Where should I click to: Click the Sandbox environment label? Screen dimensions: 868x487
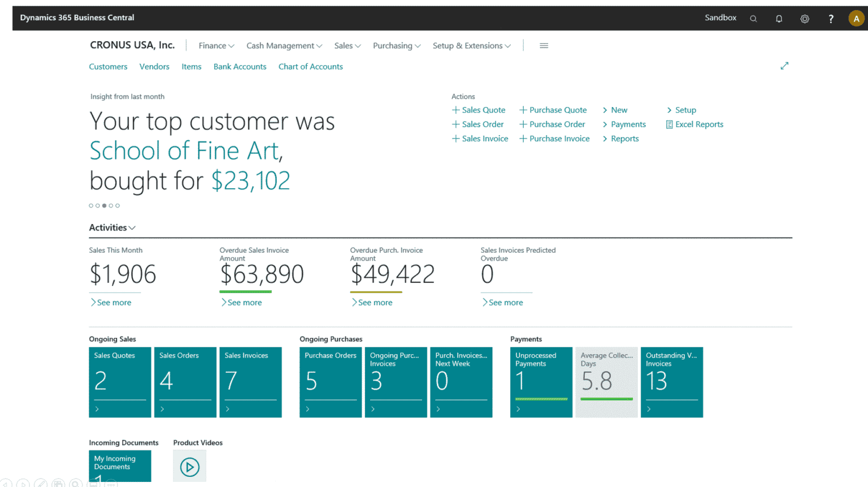click(720, 18)
